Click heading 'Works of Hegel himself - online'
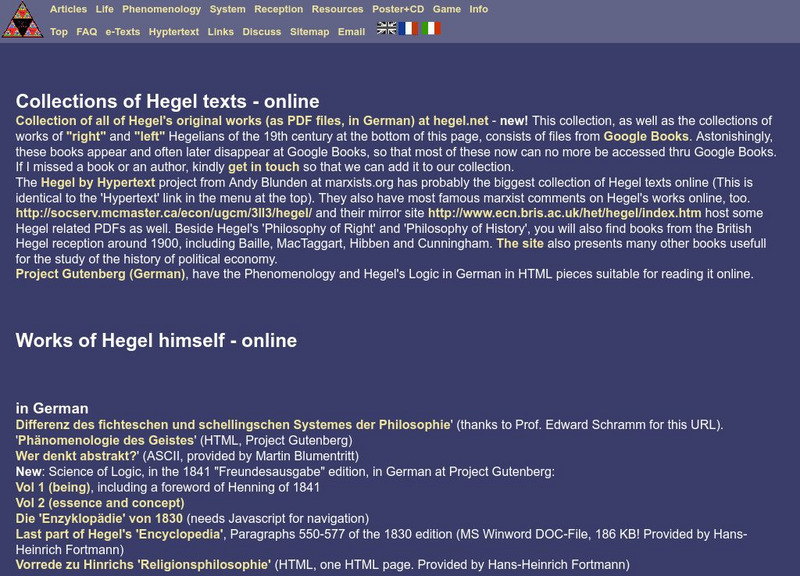This screenshot has width=800, height=576. 156,340
